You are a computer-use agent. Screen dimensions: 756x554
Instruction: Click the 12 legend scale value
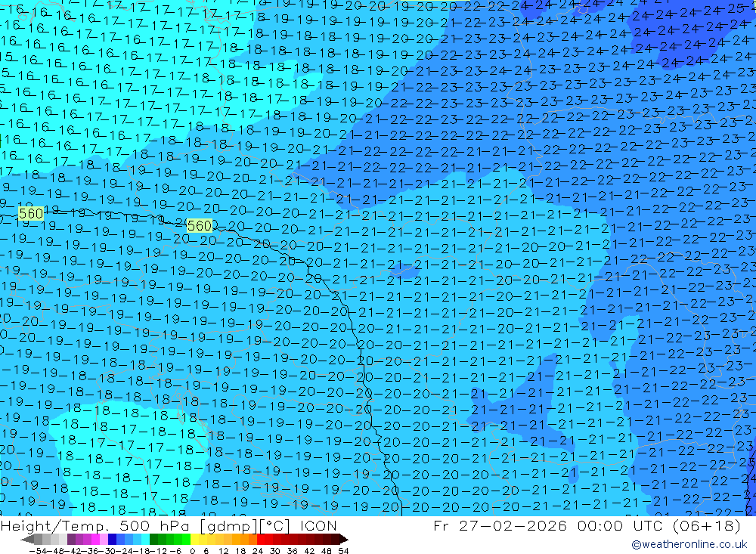coord(224,551)
